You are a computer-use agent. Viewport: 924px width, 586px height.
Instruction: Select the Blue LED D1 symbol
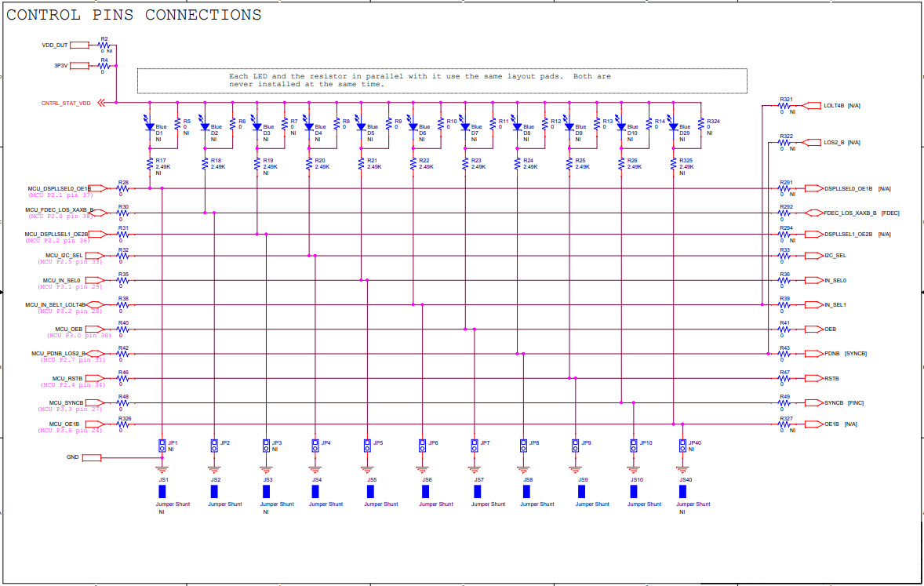pyautogui.click(x=148, y=126)
